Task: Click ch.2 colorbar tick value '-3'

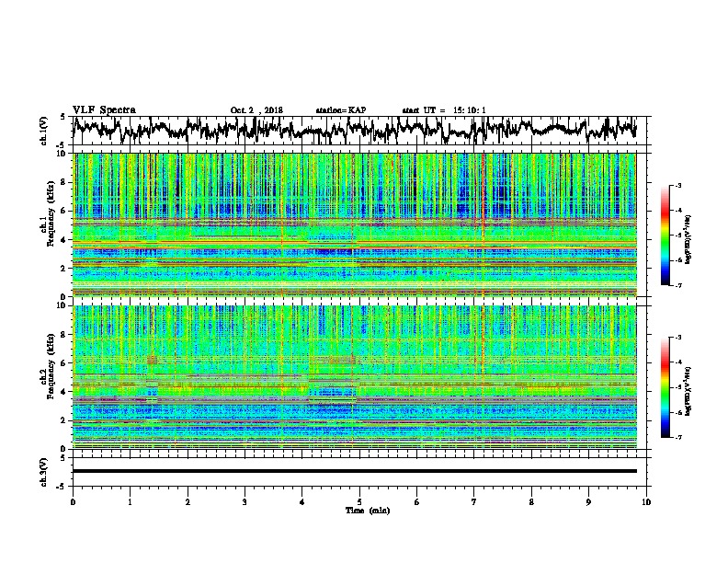Action: [677, 338]
